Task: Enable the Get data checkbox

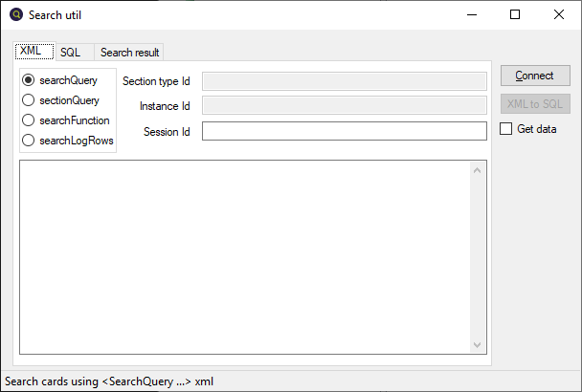Action: click(x=506, y=129)
